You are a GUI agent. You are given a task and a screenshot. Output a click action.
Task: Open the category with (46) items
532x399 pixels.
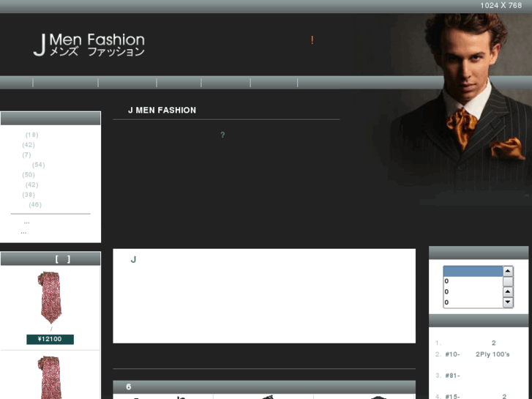click(x=34, y=204)
